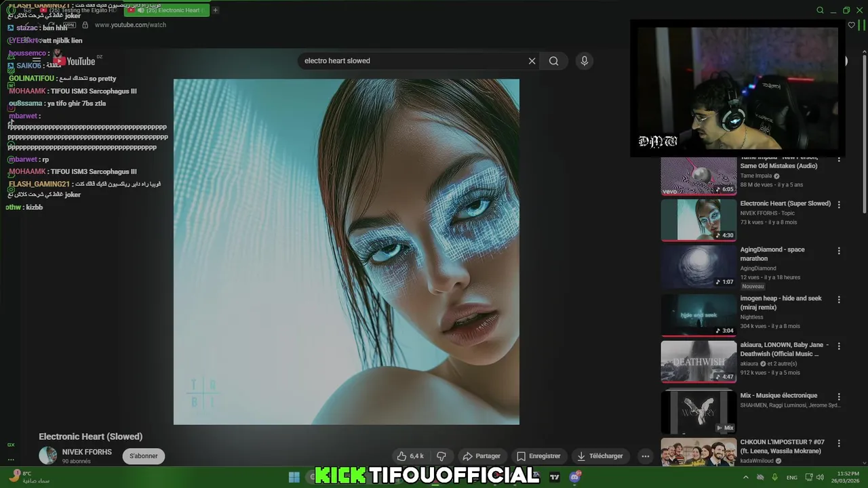Go to YouTube home via logo
This screenshot has width=868, height=488.
coord(75,61)
